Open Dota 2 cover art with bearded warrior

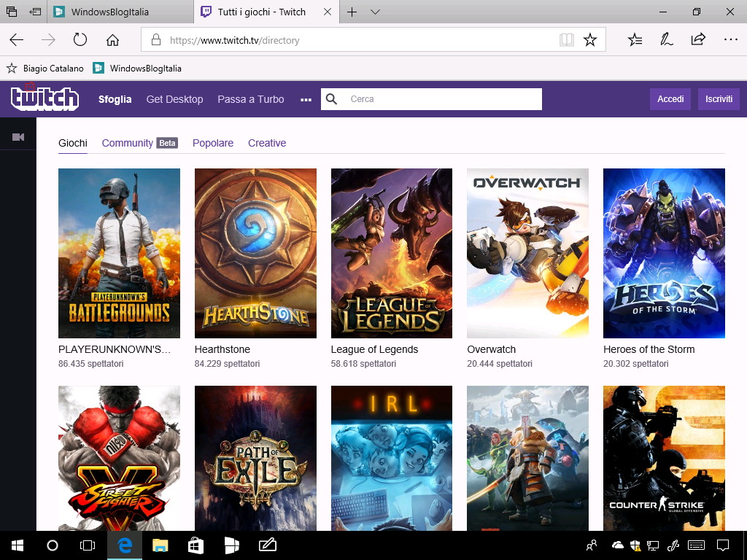[528, 458]
